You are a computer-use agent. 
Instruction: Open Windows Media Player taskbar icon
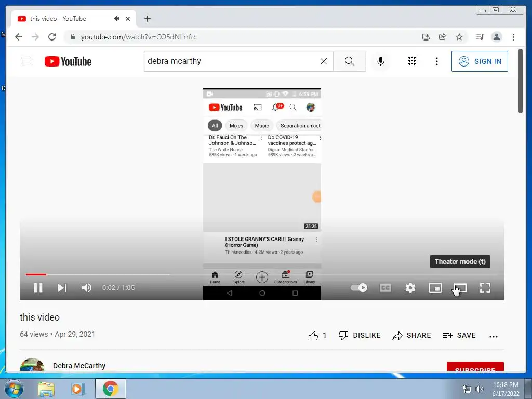pyautogui.click(x=78, y=389)
